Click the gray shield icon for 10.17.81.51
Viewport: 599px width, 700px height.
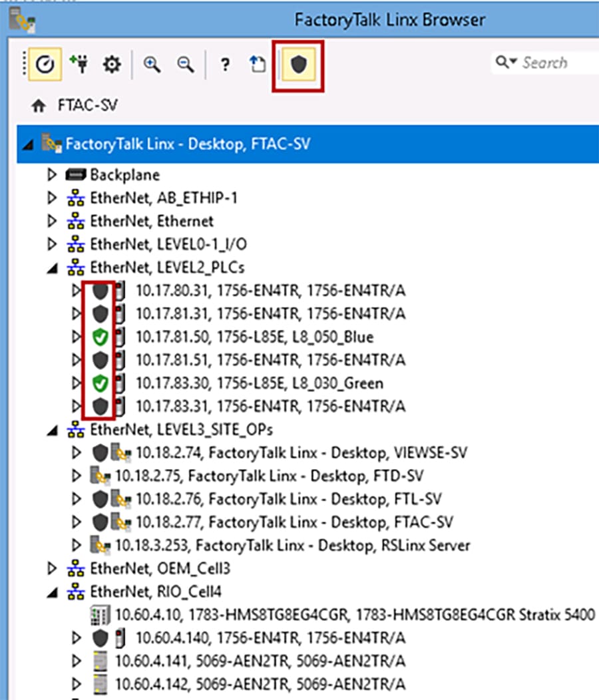coord(100,360)
